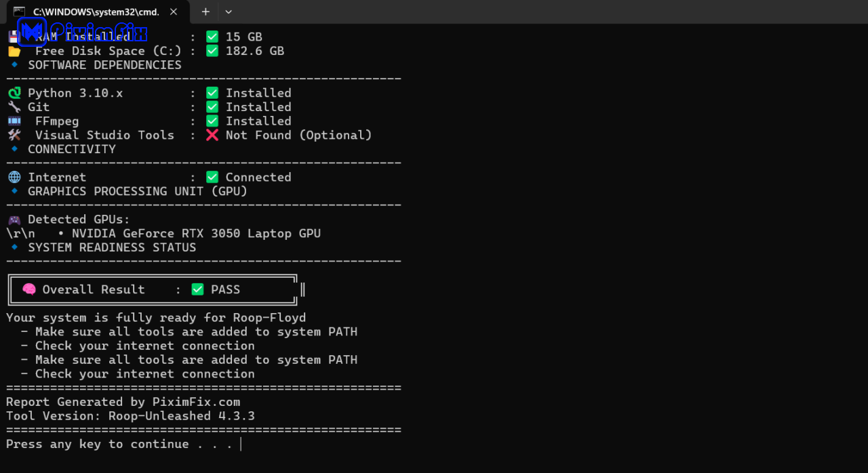Screen dimensions: 868x473
Task: Click the Git wrench icon
Action: coord(14,107)
